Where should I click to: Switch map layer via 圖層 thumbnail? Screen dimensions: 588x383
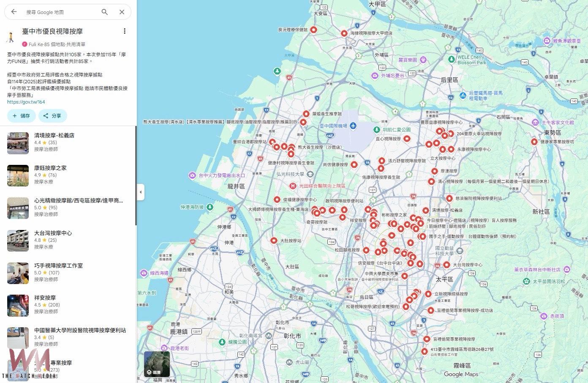point(157,364)
